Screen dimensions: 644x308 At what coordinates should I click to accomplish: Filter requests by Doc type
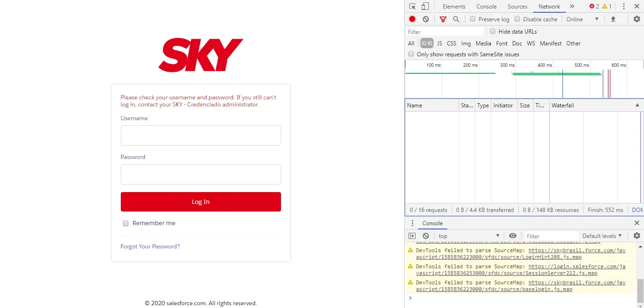click(517, 43)
